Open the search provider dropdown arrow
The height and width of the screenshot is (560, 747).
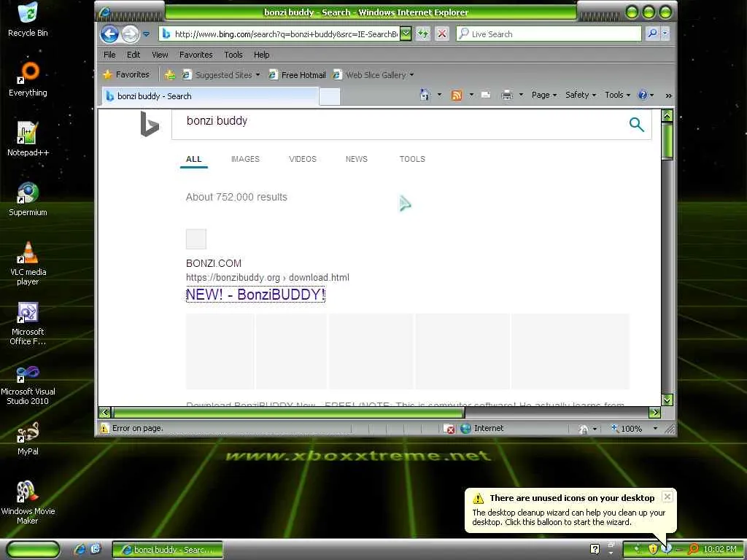tap(665, 34)
